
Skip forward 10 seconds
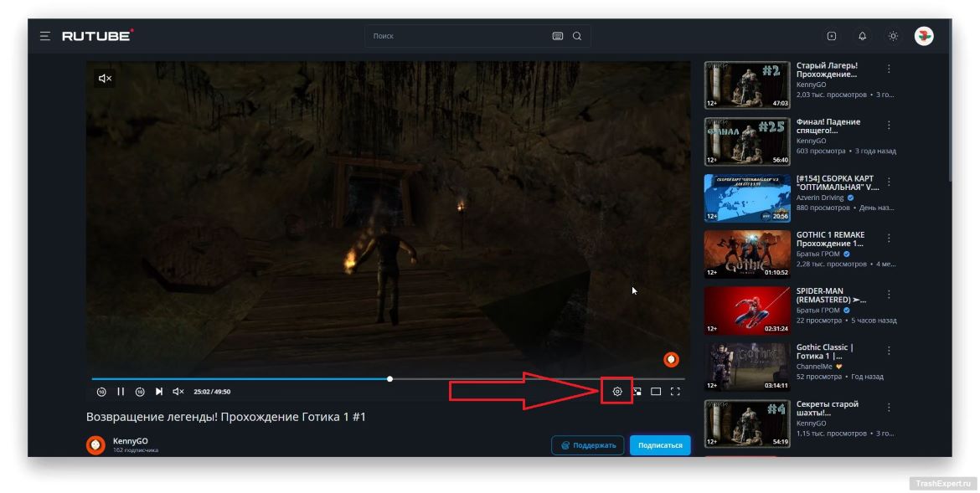(x=140, y=391)
